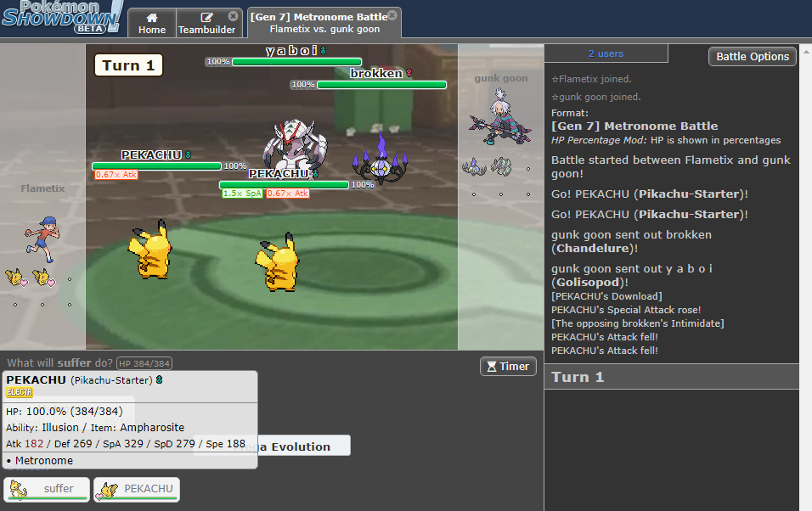The height and width of the screenshot is (511, 812).
Task: Open Battle Options
Action: pyautogui.click(x=753, y=56)
